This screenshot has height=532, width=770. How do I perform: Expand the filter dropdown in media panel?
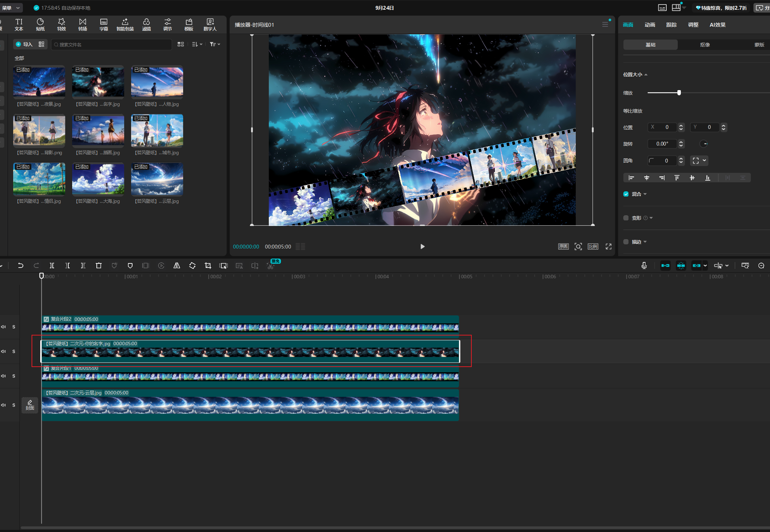pos(215,44)
